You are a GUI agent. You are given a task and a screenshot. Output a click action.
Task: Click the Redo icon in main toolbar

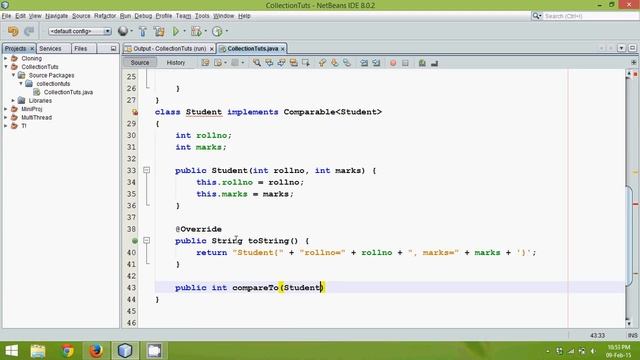click(29, 31)
